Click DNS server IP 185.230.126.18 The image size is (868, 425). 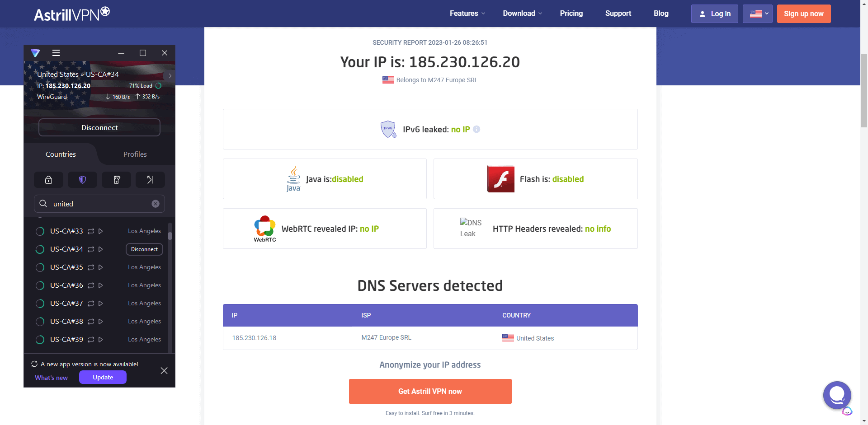255,338
